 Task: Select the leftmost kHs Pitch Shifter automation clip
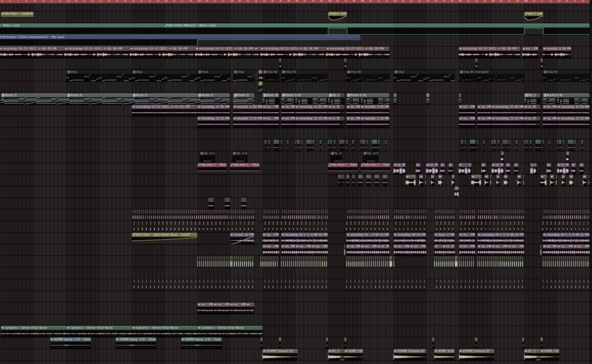(213, 165)
